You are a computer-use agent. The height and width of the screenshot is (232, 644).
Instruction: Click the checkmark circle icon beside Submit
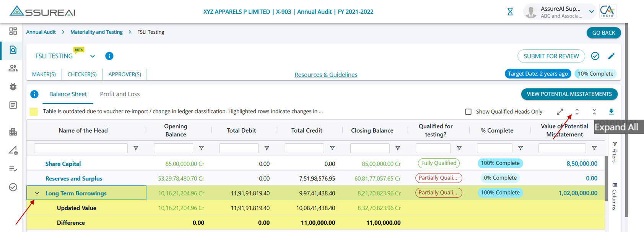(x=595, y=56)
